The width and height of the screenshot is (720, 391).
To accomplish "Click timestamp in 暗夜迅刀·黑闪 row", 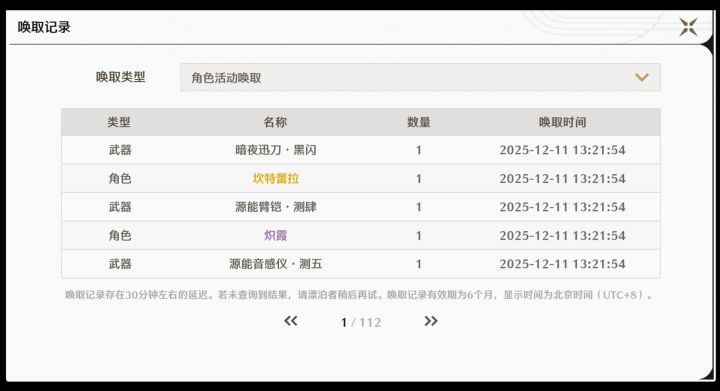I will pyautogui.click(x=562, y=150).
